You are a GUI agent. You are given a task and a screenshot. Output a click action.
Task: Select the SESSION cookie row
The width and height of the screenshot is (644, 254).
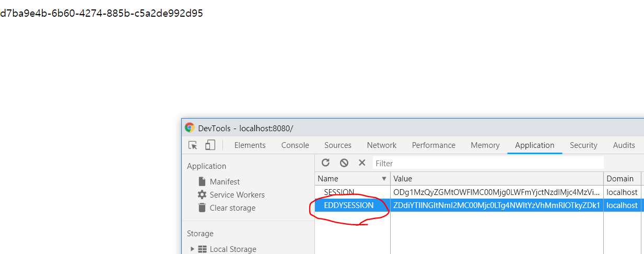tap(479, 192)
